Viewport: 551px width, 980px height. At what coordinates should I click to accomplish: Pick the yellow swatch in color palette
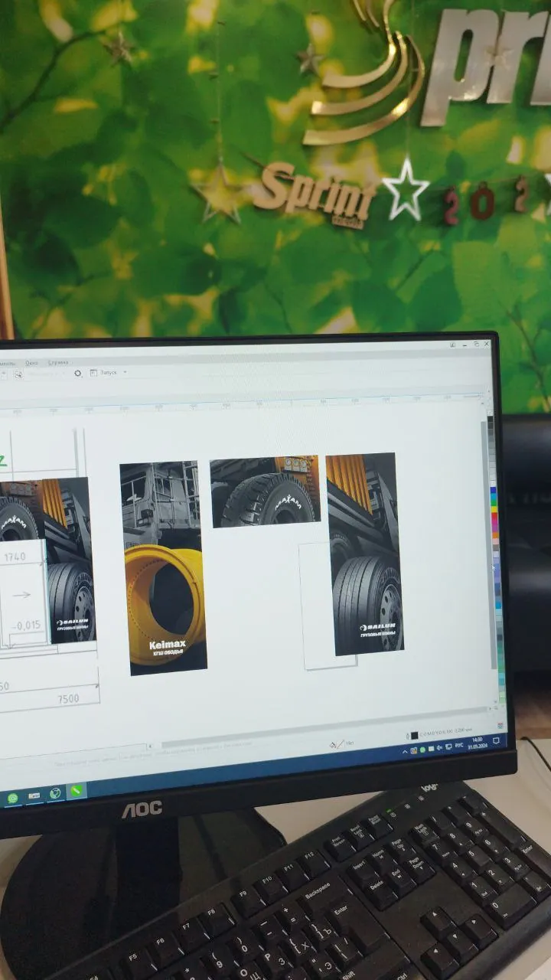[494, 509]
